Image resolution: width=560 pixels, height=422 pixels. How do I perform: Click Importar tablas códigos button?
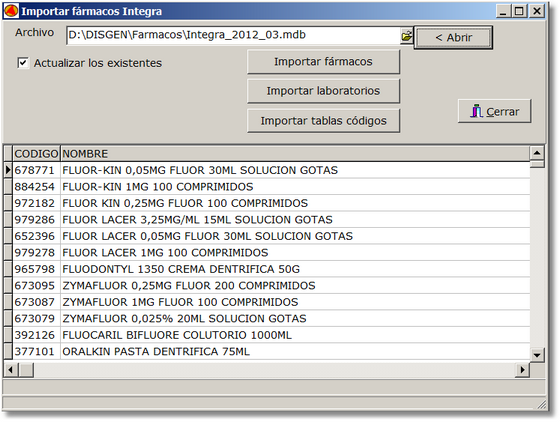coord(323,121)
